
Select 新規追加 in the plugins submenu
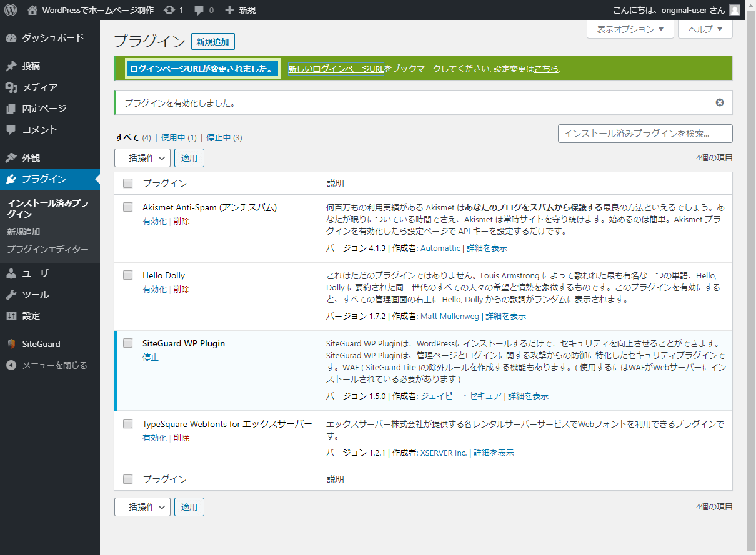click(24, 232)
